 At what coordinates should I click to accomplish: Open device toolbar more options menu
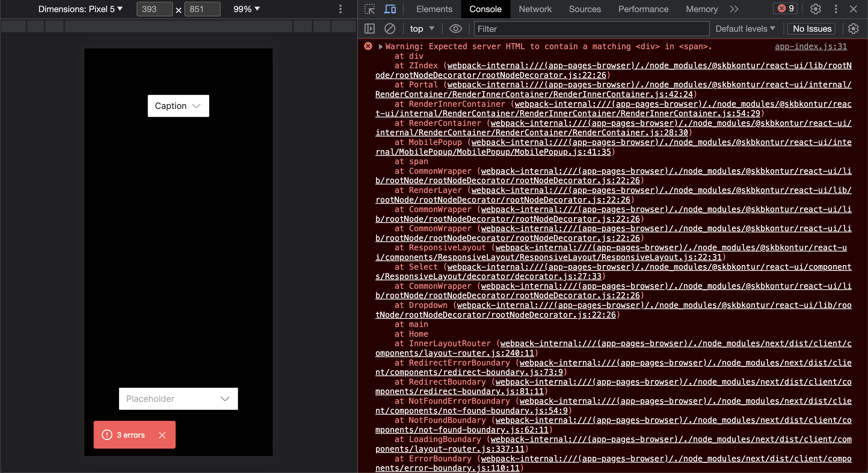340,9
